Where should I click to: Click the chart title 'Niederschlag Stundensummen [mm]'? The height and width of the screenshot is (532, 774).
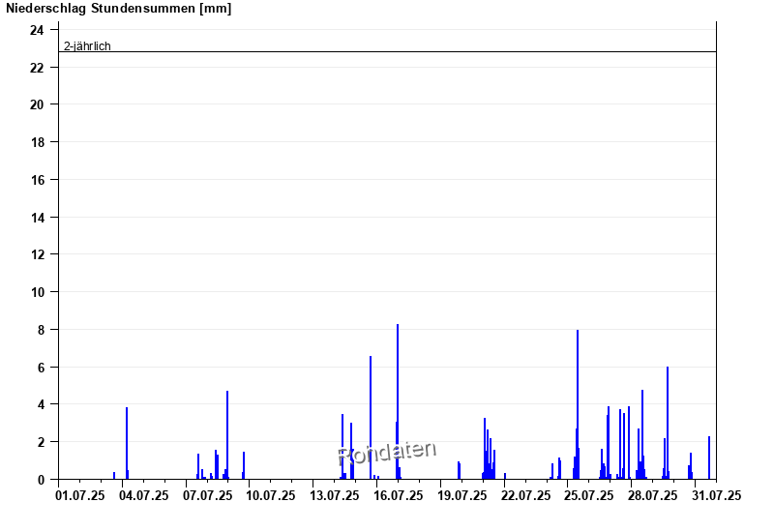[x=119, y=9]
